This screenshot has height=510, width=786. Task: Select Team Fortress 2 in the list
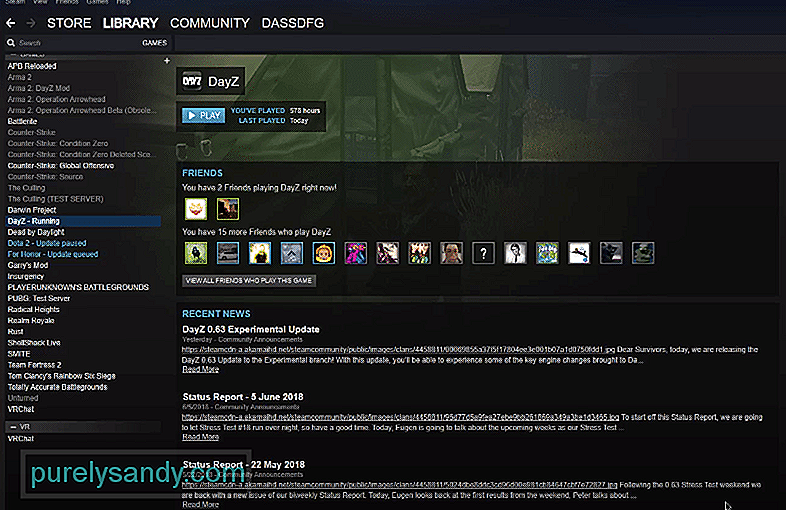tap(34, 365)
